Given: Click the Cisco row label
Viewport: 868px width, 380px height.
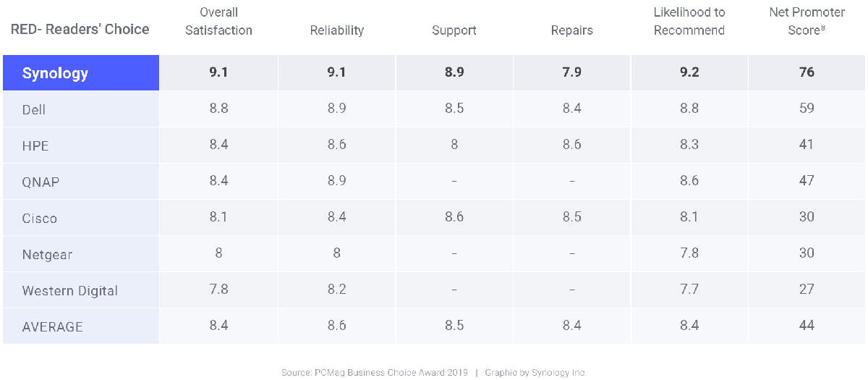Looking at the screenshot, I should tap(40, 218).
